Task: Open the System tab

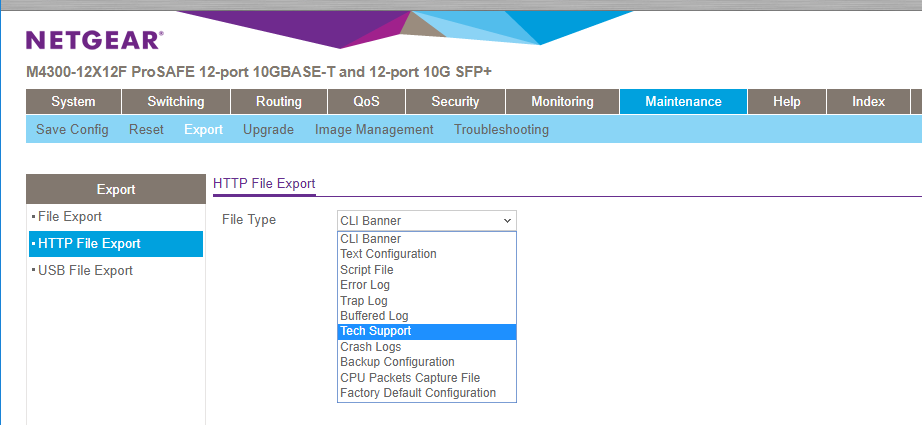Action: [x=74, y=102]
